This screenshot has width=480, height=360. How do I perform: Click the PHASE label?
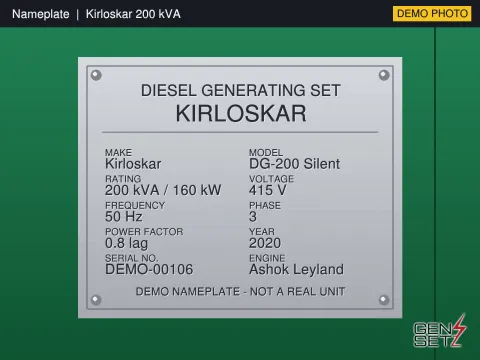pos(265,205)
